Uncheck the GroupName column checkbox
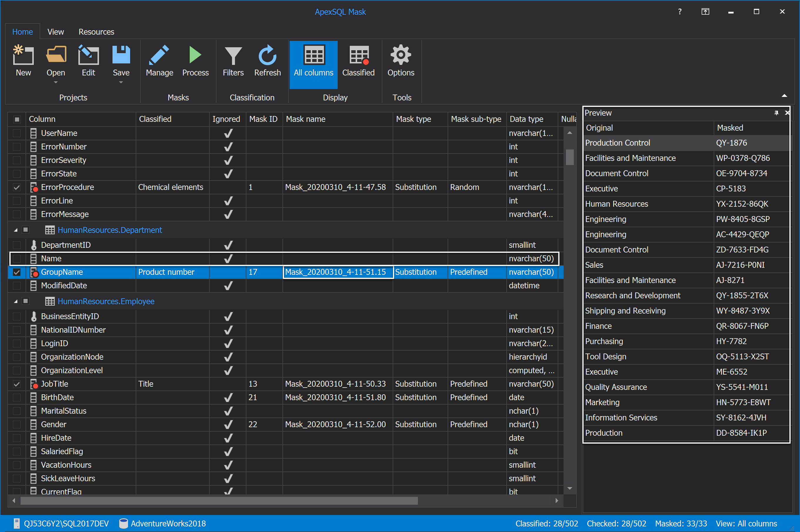Viewport: 800px width, 532px height. 17,272
